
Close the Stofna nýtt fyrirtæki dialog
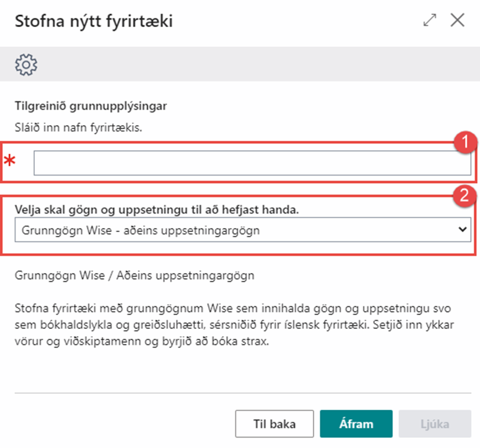[457, 21]
